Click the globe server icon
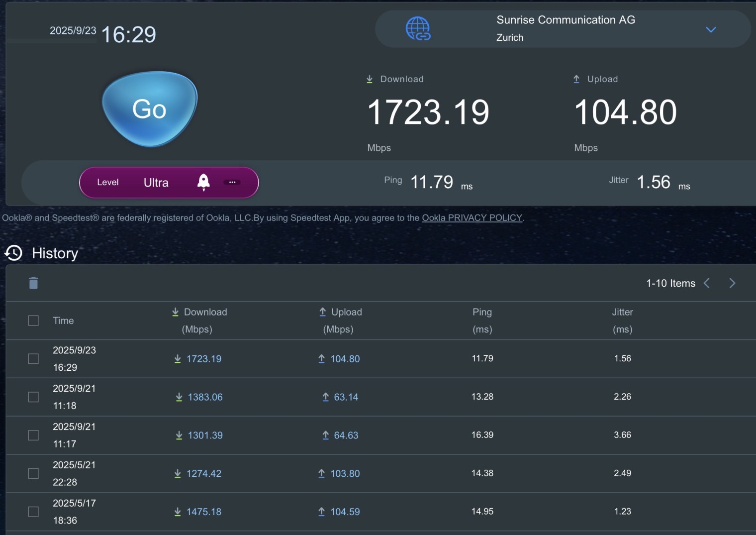 point(418,28)
